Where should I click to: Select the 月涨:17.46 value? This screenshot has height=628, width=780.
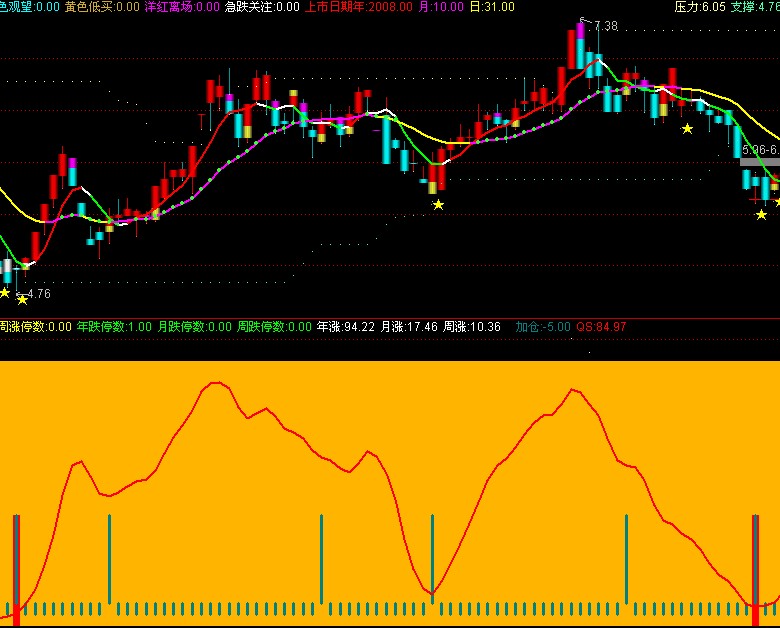point(409,327)
